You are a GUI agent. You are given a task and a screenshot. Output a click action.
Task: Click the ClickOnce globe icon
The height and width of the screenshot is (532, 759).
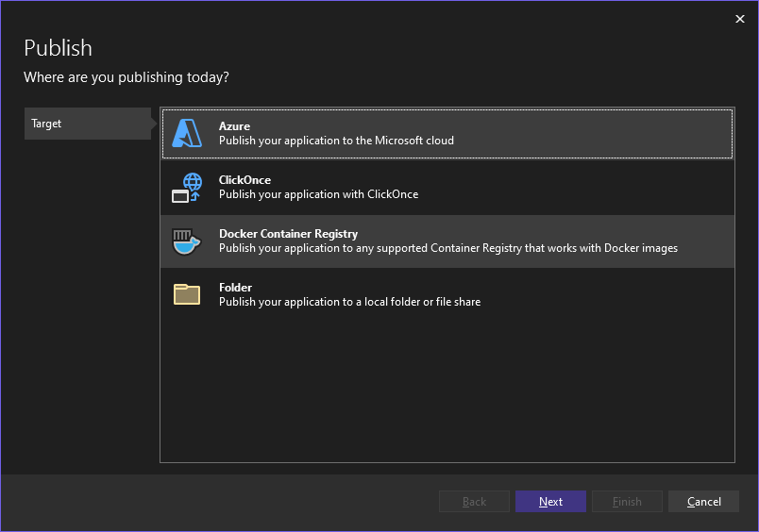187,187
